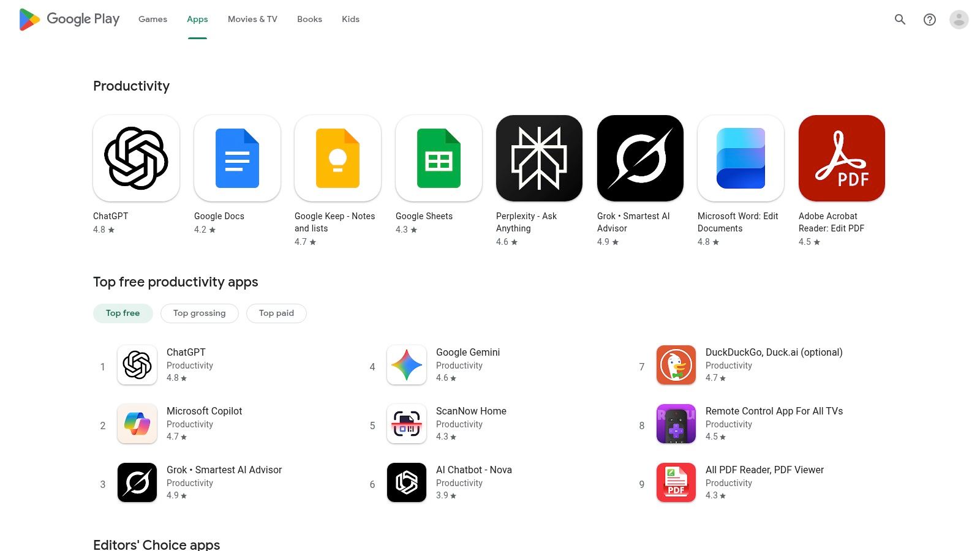
Task: Open Google Keep app thumbnail
Action: (337, 158)
